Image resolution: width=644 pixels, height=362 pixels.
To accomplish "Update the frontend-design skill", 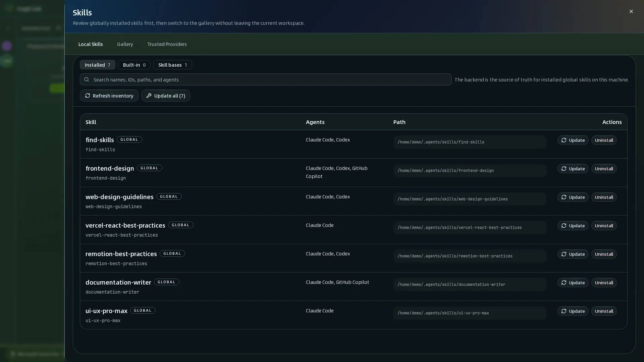I will click(x=573, y=169).
